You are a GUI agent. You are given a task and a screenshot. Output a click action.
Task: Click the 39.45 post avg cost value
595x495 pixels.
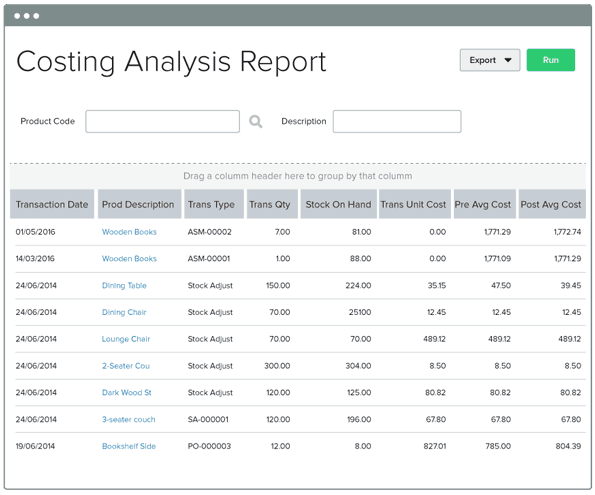pos(571,285)
